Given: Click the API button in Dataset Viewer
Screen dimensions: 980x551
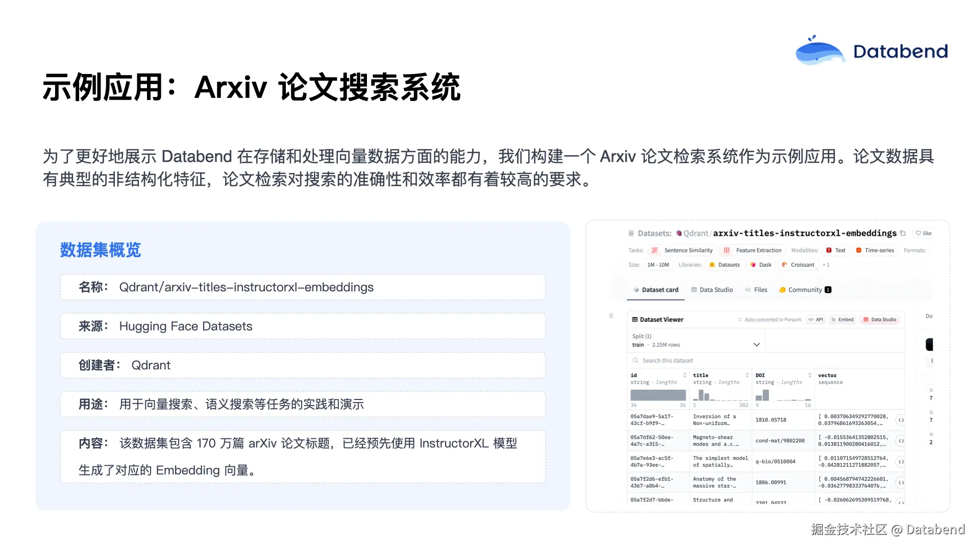Looking at the screenshot, I should [816, 319].
